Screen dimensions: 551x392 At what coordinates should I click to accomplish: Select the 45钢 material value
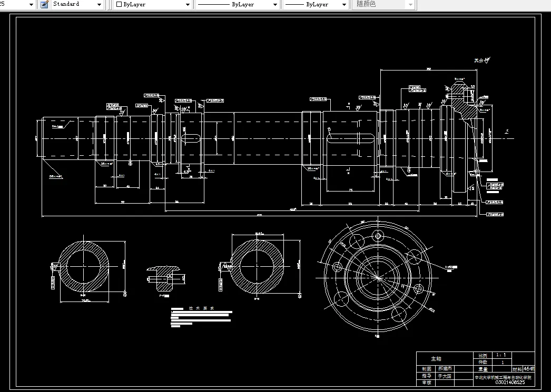[x=529, y=369]
